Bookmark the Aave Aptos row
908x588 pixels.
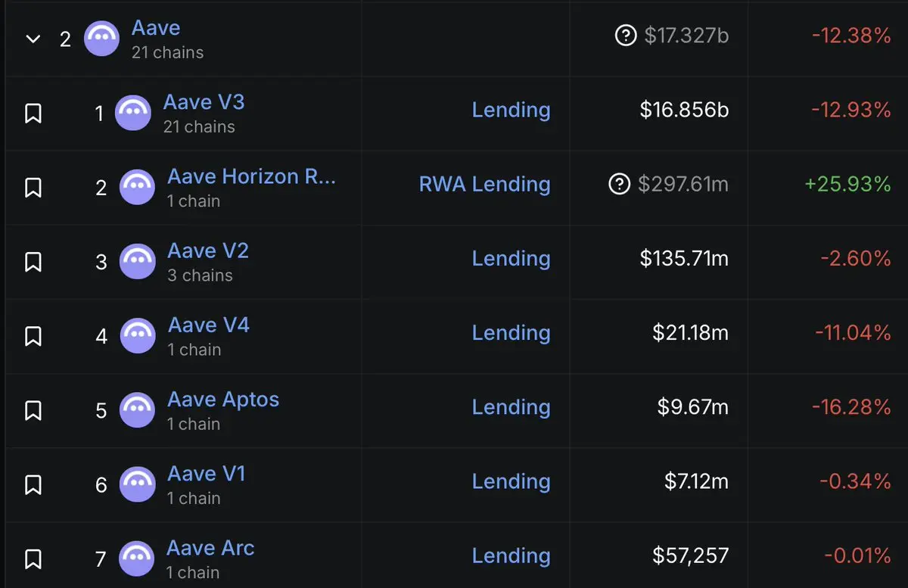click(33, 410)
